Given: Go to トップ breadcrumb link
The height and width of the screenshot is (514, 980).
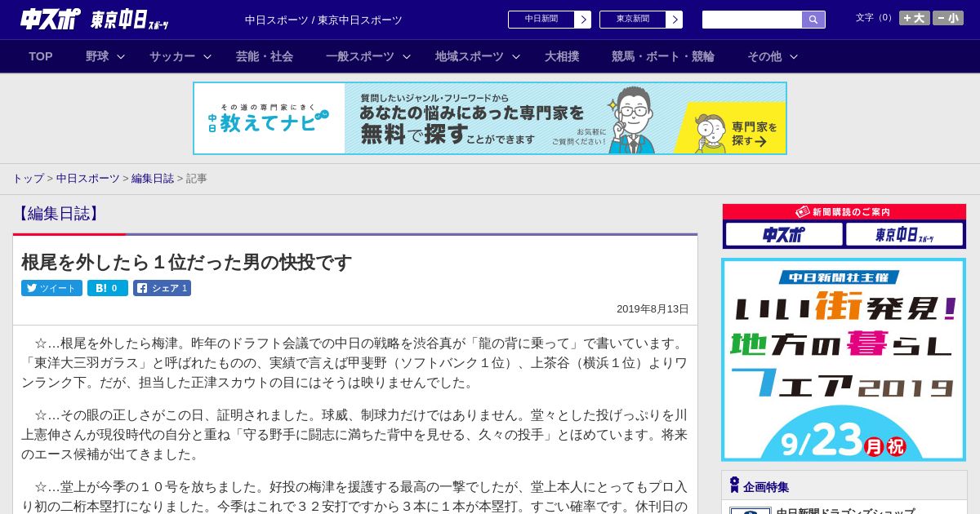Looking at the screenshot, I should (x=28, y=178).
